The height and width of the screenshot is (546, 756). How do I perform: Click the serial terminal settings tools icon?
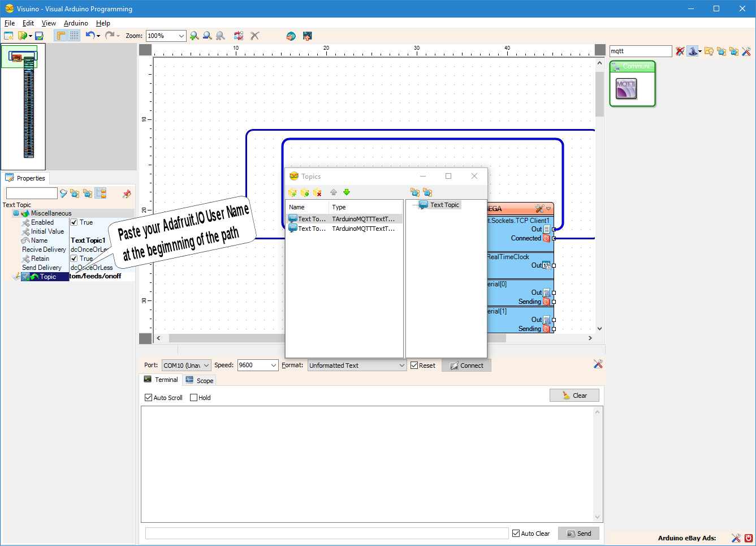tap(598, 364)
